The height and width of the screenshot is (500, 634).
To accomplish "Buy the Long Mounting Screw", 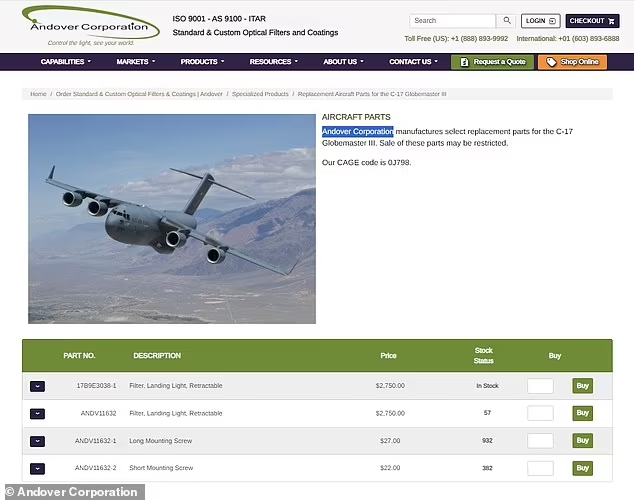I will click(583, 441).
